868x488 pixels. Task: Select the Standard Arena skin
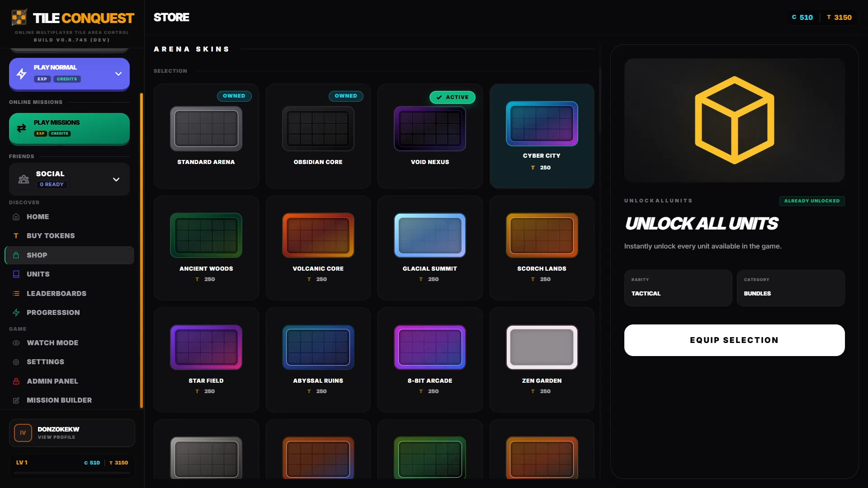click(x=206, y=136)
